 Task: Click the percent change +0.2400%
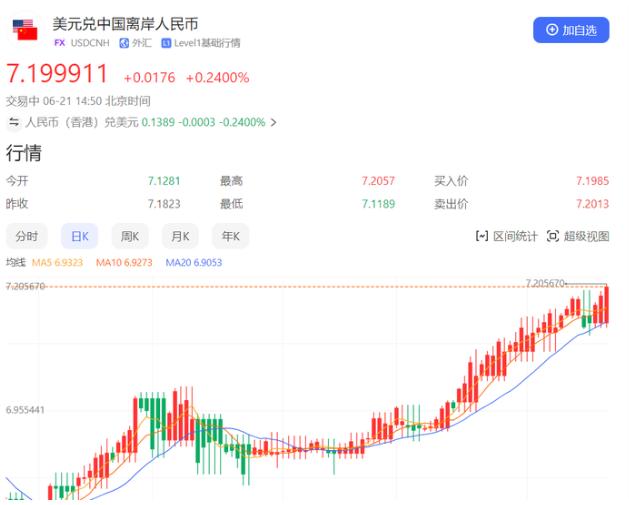[x=217, y=77]
